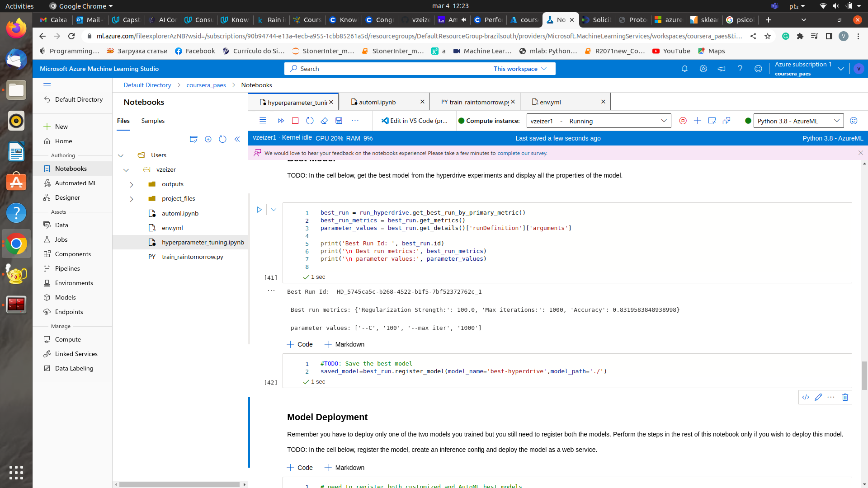This screenshot has height=488, width=868.
Task: Run the best_run code cell
Action: point(259,210)
